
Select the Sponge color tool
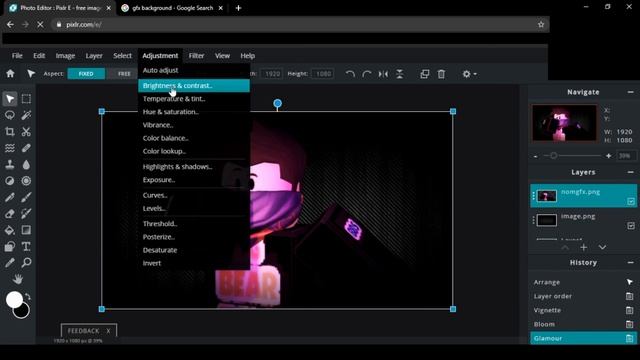[x=26, y=181]
